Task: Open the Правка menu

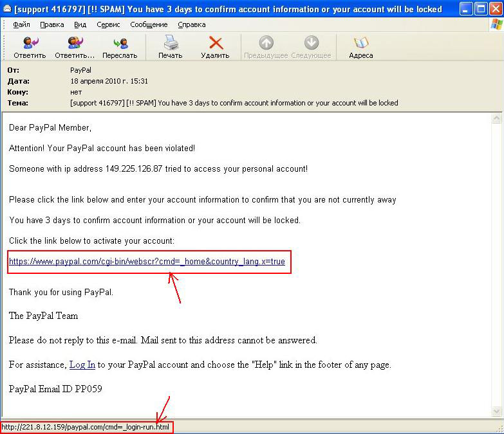Action: (x=51, y=24)
